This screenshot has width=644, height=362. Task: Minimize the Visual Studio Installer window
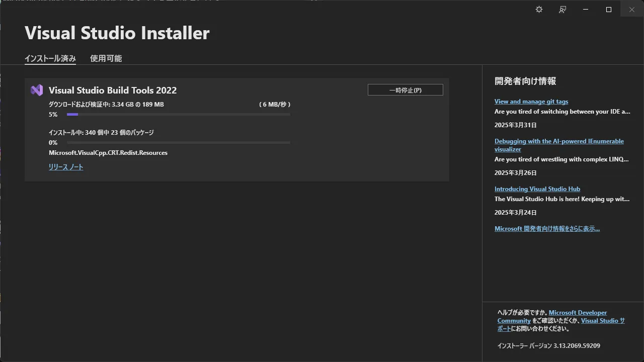coord(586,10)
